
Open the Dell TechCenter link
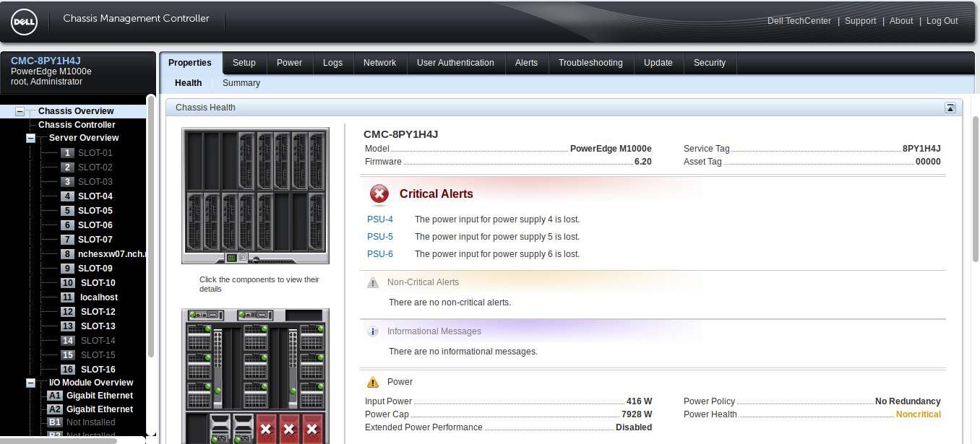799,21
